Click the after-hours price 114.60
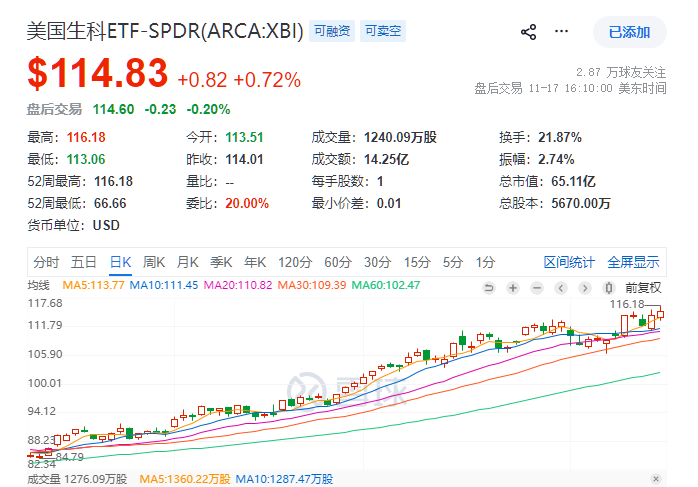This screenshot has height=487, width=698. tap(114, 109)
